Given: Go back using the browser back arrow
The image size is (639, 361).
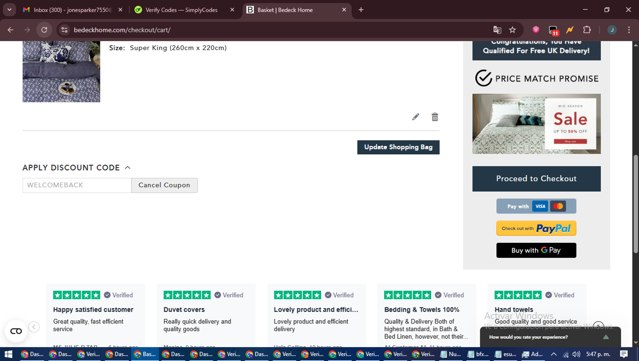Looking at the screenshot, I should [11, 30].
